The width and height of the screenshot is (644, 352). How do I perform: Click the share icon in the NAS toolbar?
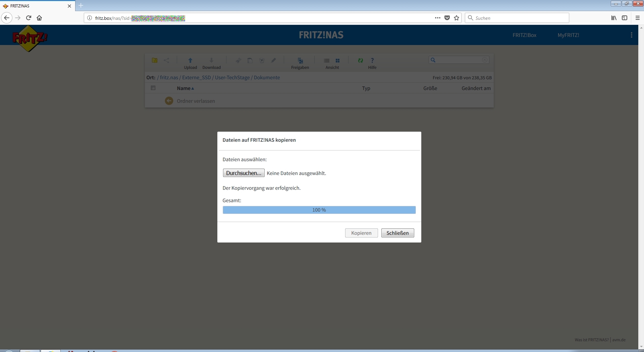click(166, 60)
